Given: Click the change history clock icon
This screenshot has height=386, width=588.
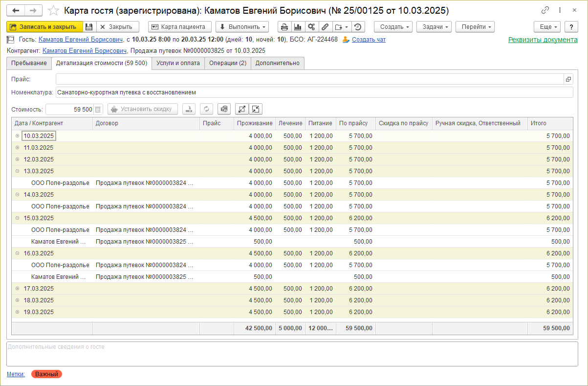Looking at the screenshot, I should coord(358,27).
